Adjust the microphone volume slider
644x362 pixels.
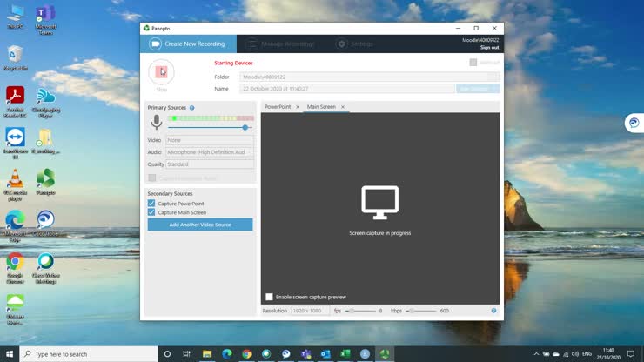coord(245,127)
